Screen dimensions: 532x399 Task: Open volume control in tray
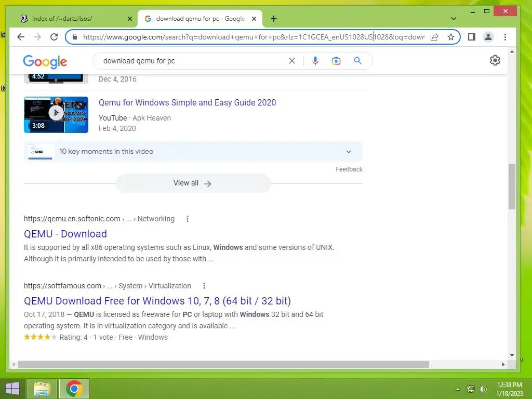pos(483,389)
